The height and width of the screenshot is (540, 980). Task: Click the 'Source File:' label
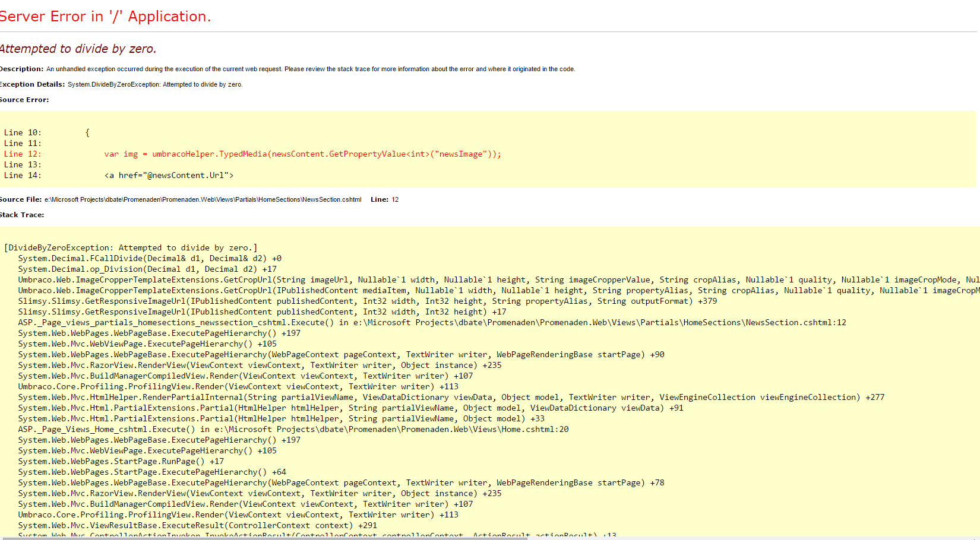point(21,199)
